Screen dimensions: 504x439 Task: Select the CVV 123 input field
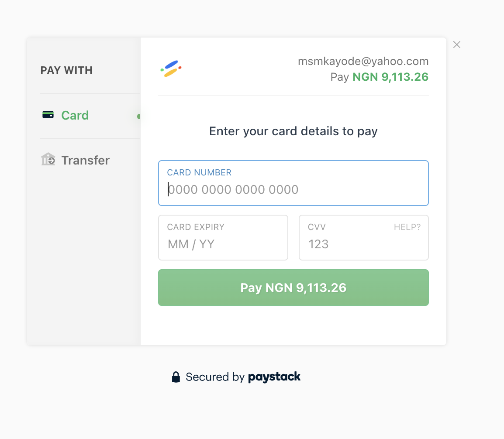coord(364,238)
